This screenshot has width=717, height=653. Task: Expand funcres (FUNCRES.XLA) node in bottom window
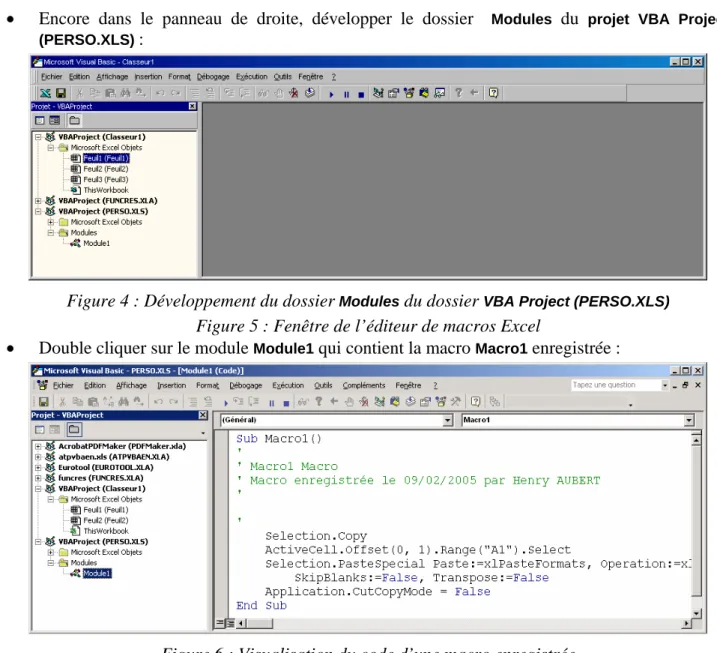(38, 478)
